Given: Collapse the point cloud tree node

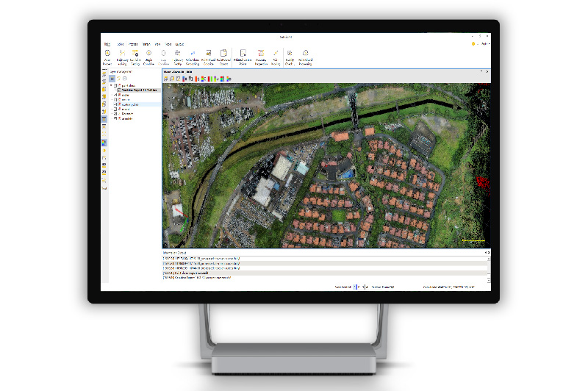Looking at the screenshot, I should coord(111,85).
